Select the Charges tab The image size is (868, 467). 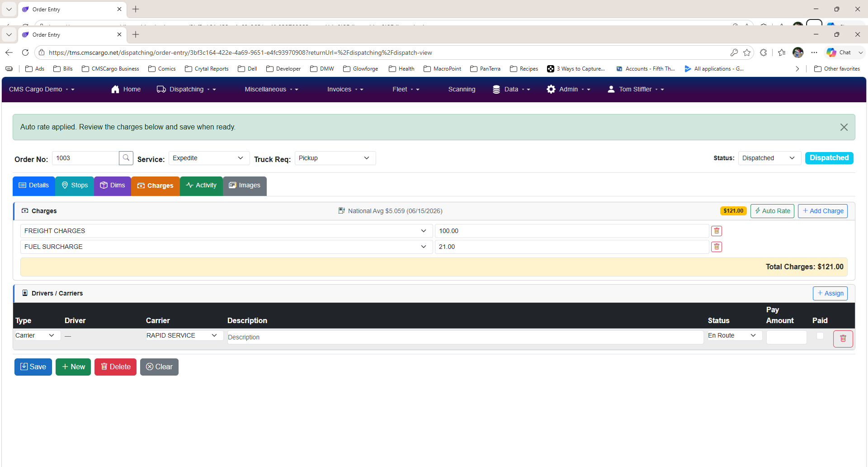pos(156,186)
